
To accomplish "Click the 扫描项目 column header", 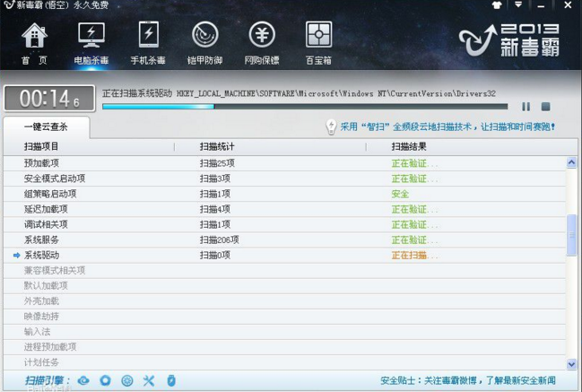I will tap(41, 146).
